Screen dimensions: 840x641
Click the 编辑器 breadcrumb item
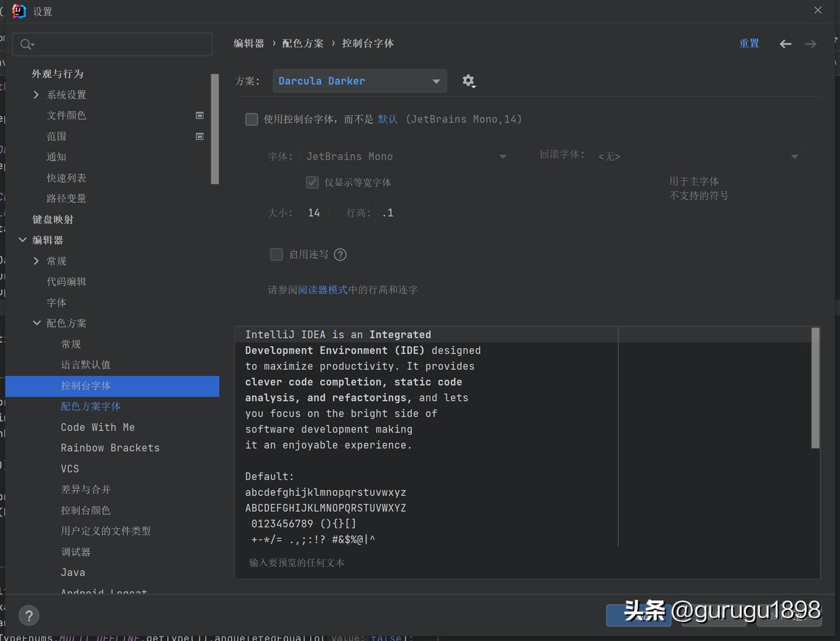click(250, 43)
